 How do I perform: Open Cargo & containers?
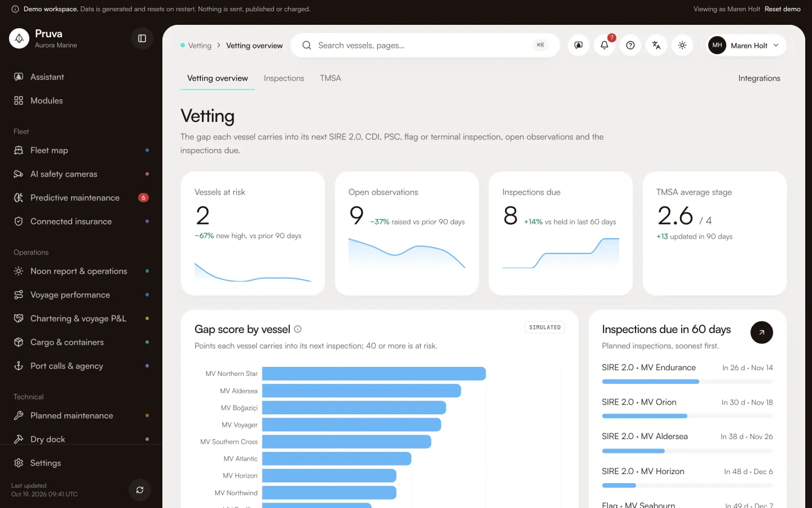click(81, 342)
